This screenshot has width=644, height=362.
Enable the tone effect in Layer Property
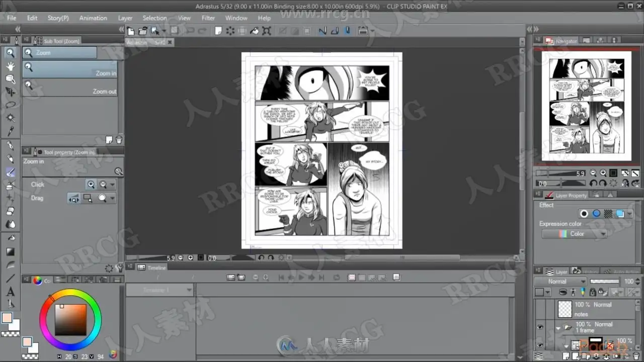pos(608,214)
